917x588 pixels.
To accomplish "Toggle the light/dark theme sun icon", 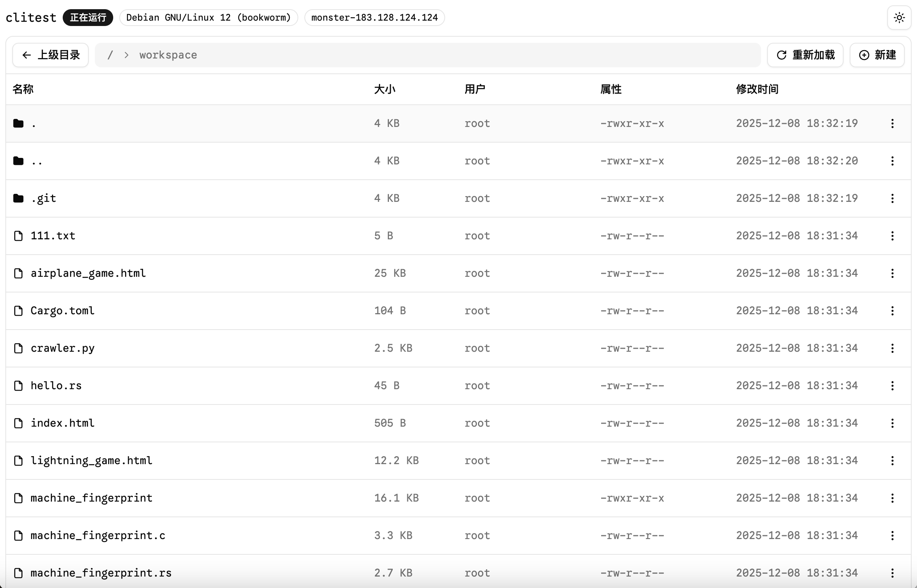I will click(x=899, y=18).
